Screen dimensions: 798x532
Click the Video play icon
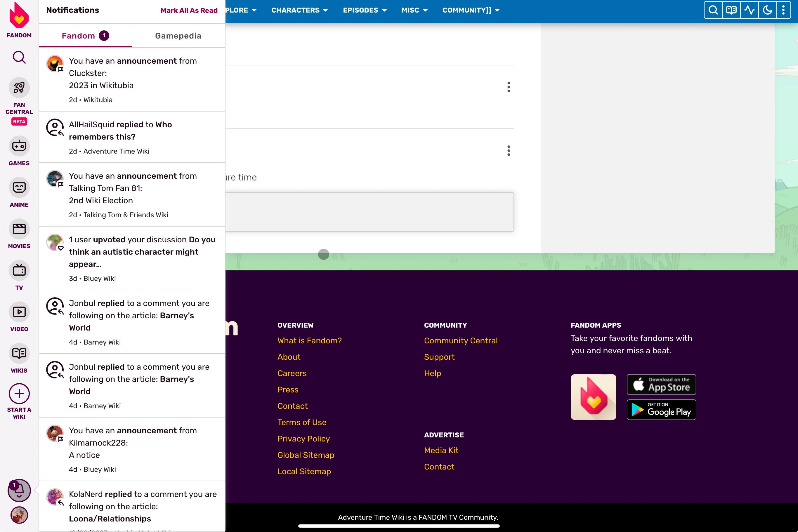19,312
